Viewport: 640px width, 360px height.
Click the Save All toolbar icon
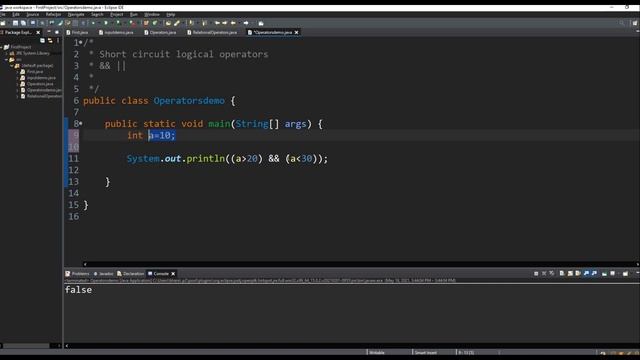point(23,23)
